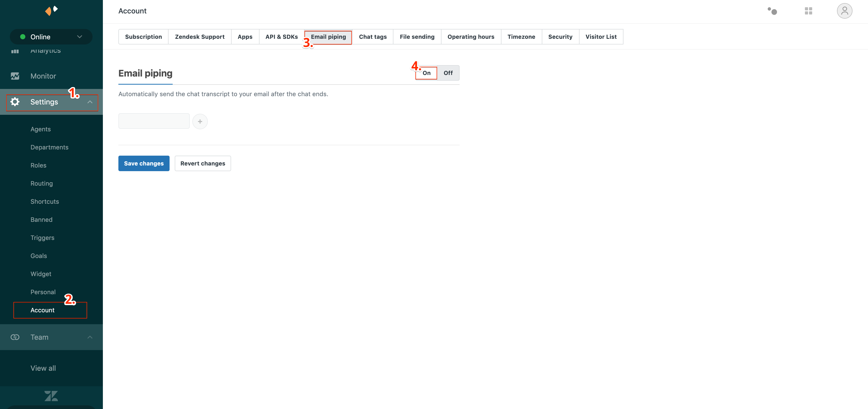
Task: Click the Settings gear icon
Action: [x=15, y=102]
